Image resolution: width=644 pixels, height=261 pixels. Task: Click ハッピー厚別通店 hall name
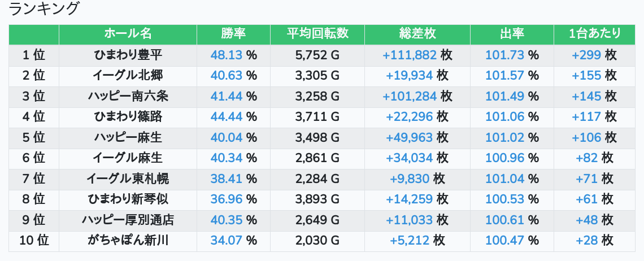(128, 220)
